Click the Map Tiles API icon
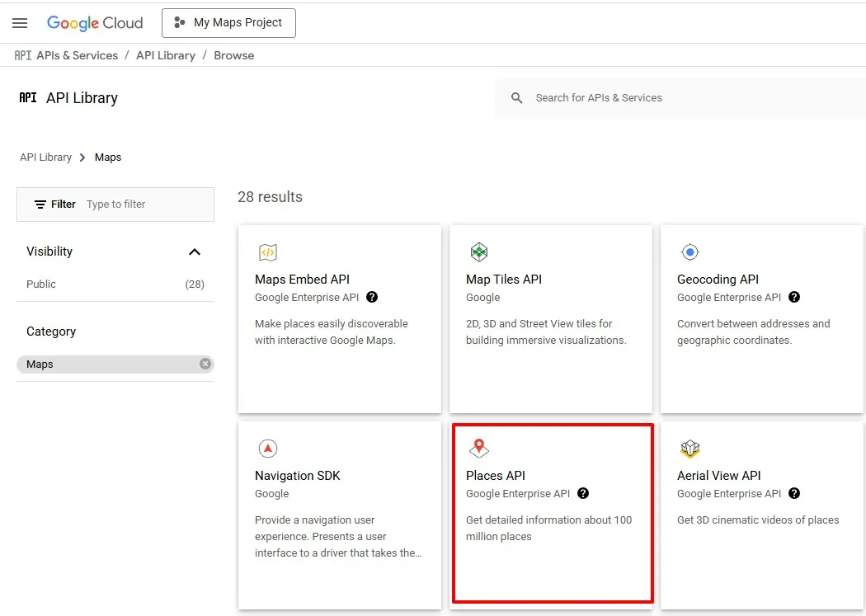Image resolution: width=866 pixels, height=616 pixels. pyautogui.click(x=478, y=252)
